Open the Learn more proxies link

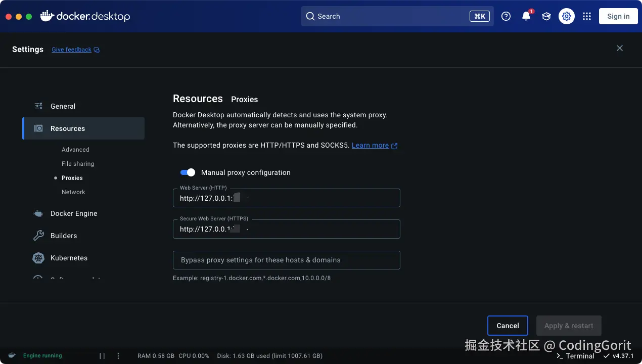pyautogui.click(x=370, y=145)
